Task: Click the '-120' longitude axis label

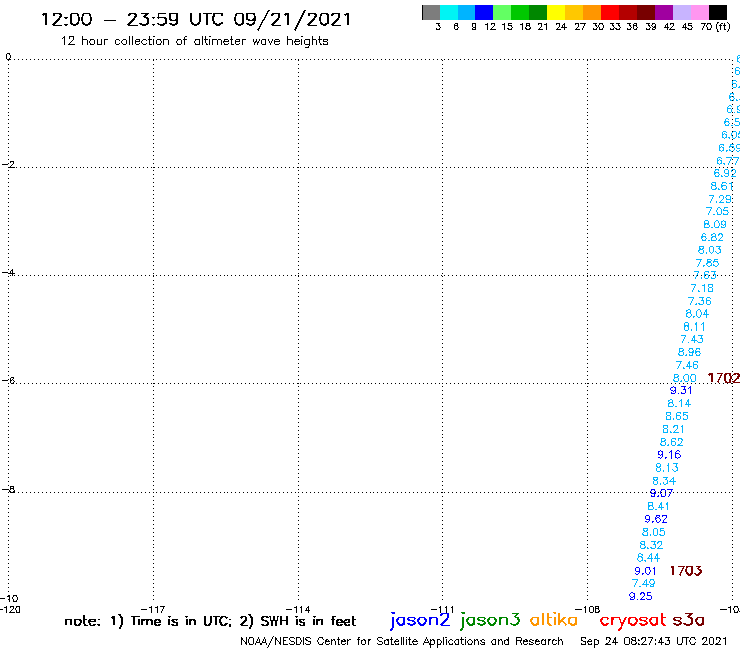Action: tap(10, 609)
